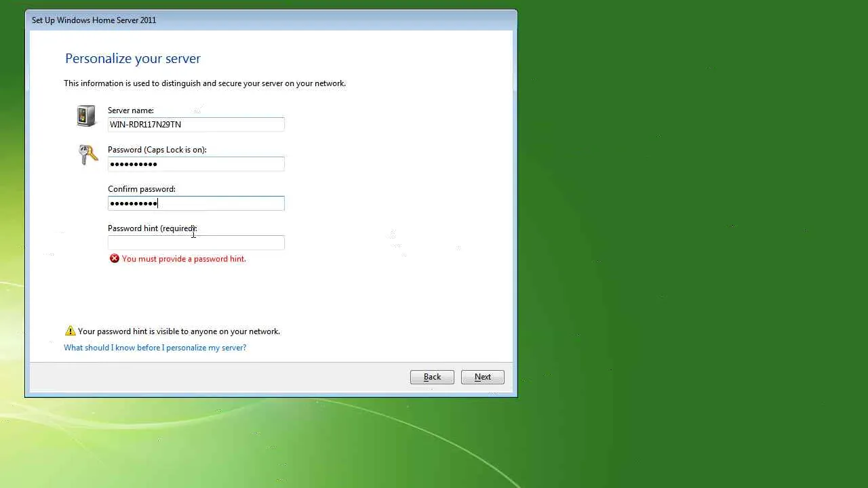Click the server computer icon
Image resolution: width=868 pixels, height=488 pixels.
pos(86,116)
